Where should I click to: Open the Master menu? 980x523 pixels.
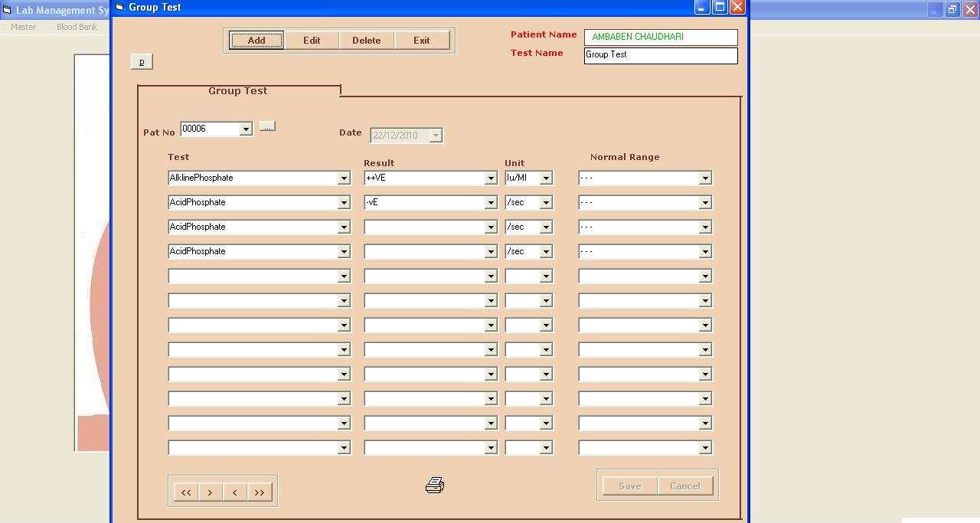(x=23, y=27)
